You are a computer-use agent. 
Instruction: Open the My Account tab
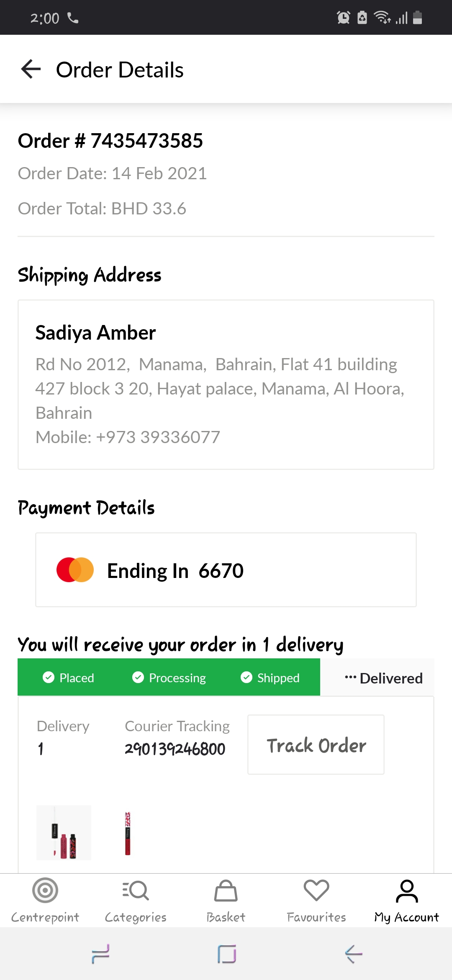[406, 899]
